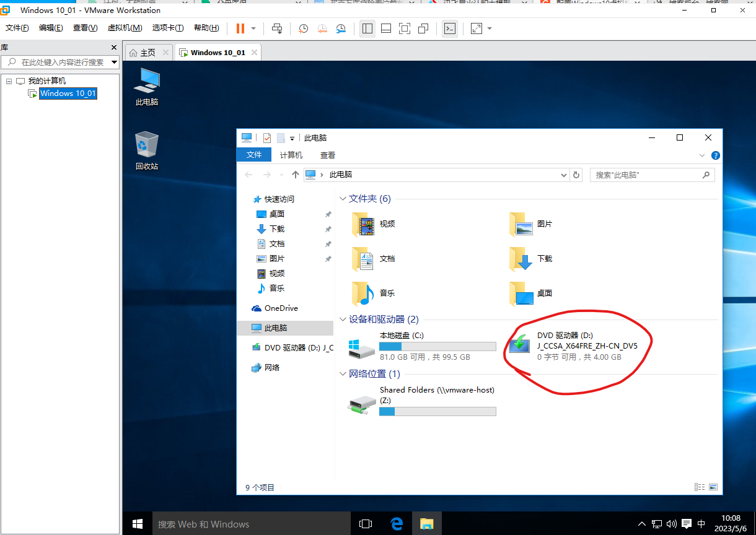Click the VMware pause virtual machine button
This screenshot has height=535, width=756.
click(240, 28)
